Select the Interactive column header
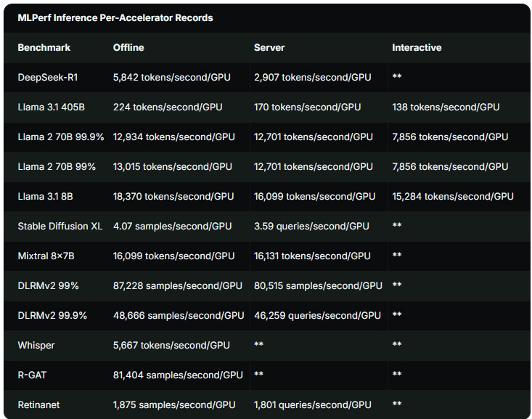This screenshot has height=419, width=532. [417, 47]
